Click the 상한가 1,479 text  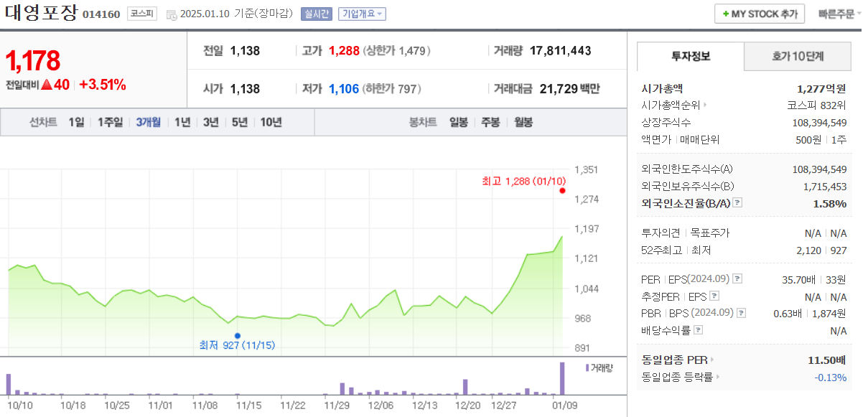coord(396,51)
